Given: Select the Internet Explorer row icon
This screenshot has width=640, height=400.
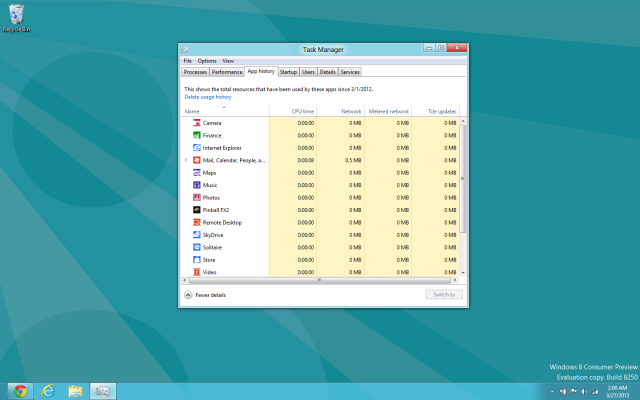Looking at the screenshot, I should [196, 148].
